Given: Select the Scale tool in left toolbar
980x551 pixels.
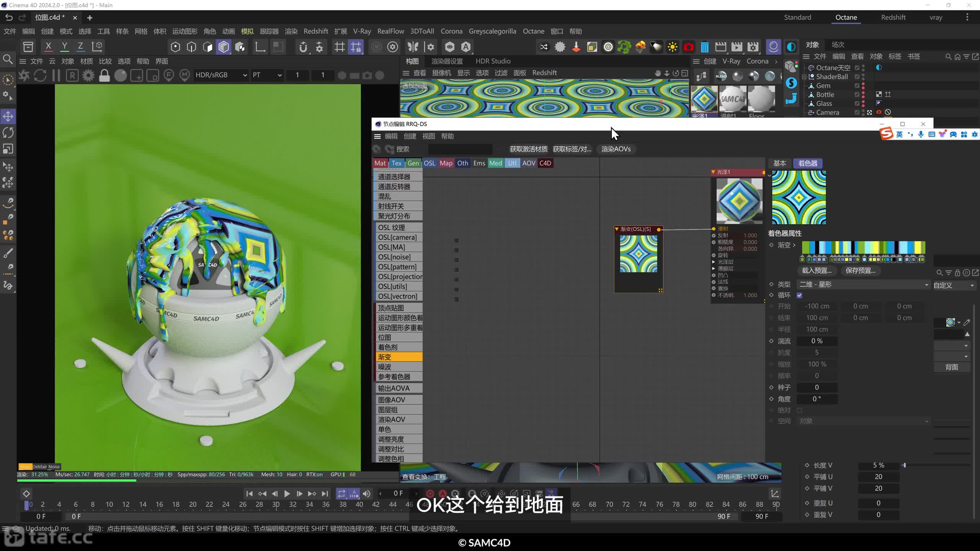Looking at the screenshot, I should [x=8, y=148].
